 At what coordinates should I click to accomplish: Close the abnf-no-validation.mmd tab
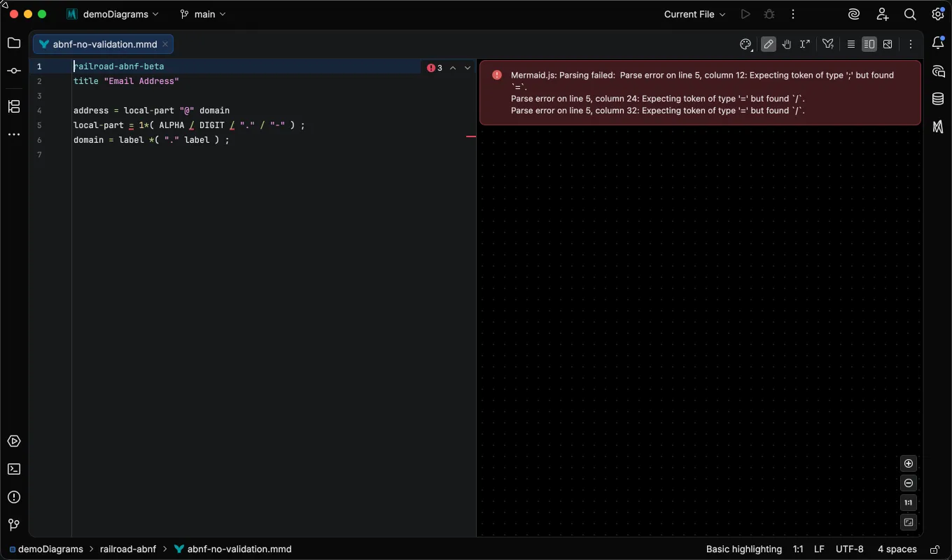165,44
